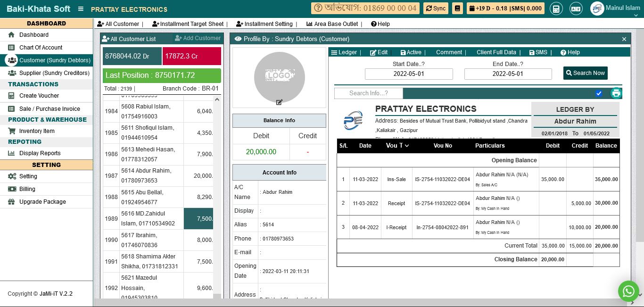Click the edit icon under the logo image
Screen dimensions: 644x307
[279, 102]
